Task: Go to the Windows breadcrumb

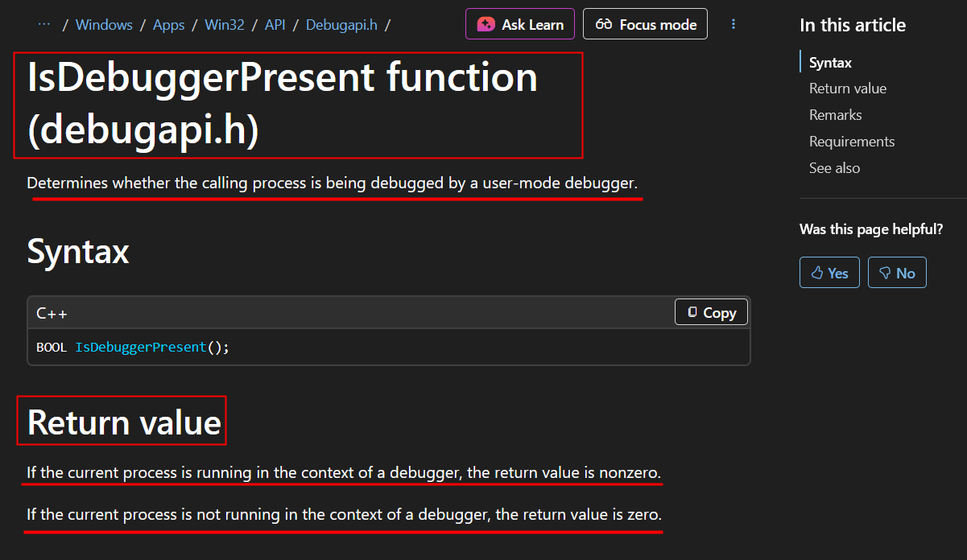Action: coord(104,25)
